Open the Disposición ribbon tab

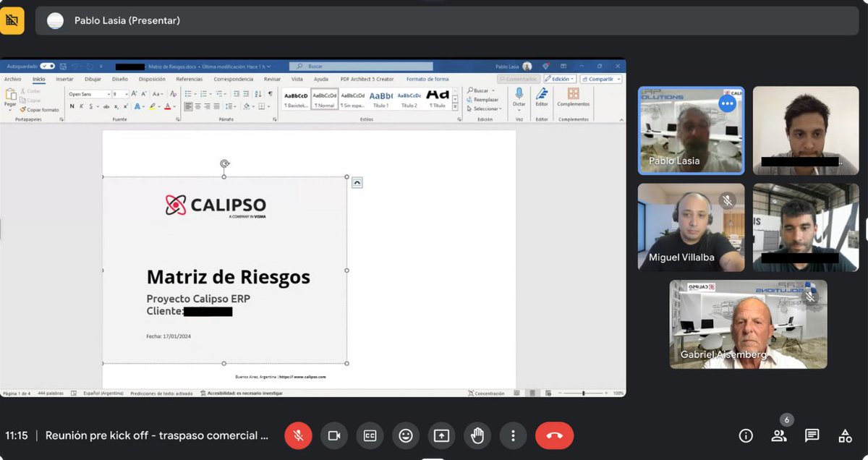click(152, 79)
